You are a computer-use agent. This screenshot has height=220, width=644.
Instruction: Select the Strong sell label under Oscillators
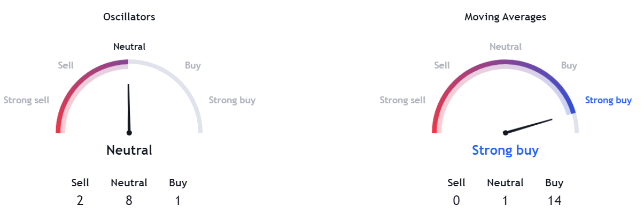tap(26, 100)
